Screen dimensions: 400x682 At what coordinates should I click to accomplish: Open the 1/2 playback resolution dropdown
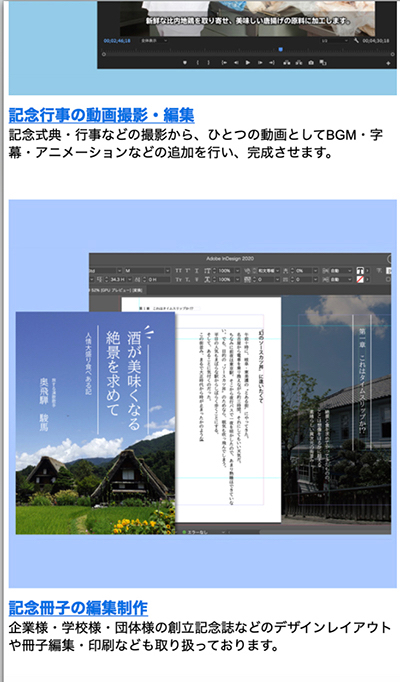tap(334, 40)
